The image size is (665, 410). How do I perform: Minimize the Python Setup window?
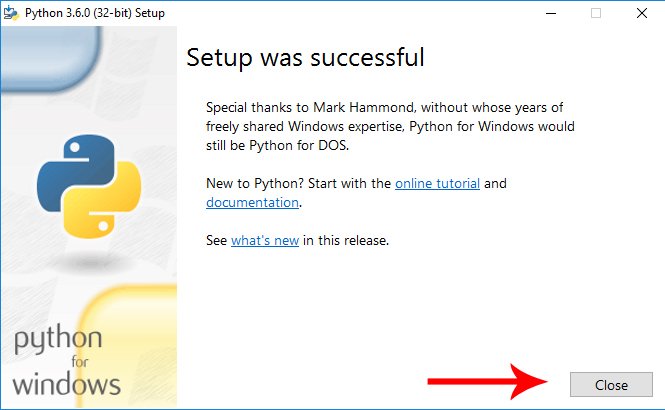(551, 13)
